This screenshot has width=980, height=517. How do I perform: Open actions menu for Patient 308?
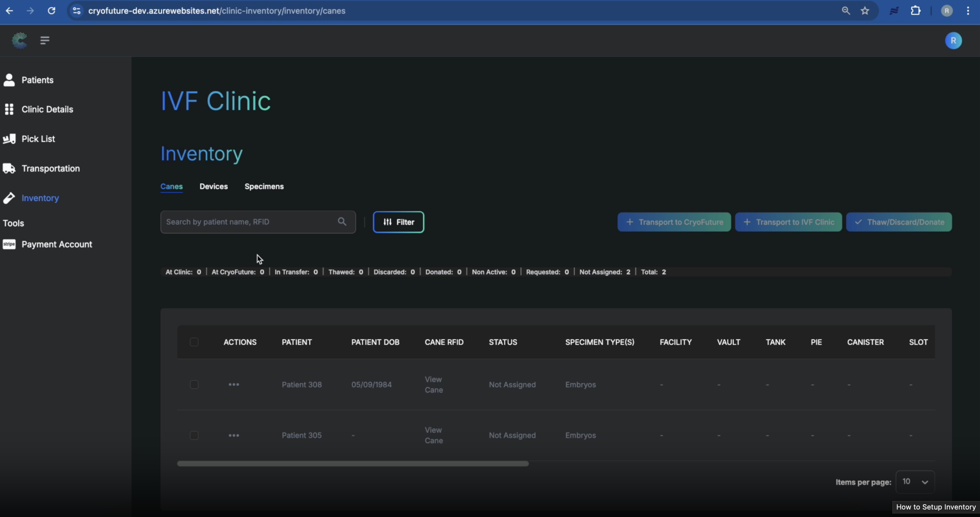coord(233,385)
